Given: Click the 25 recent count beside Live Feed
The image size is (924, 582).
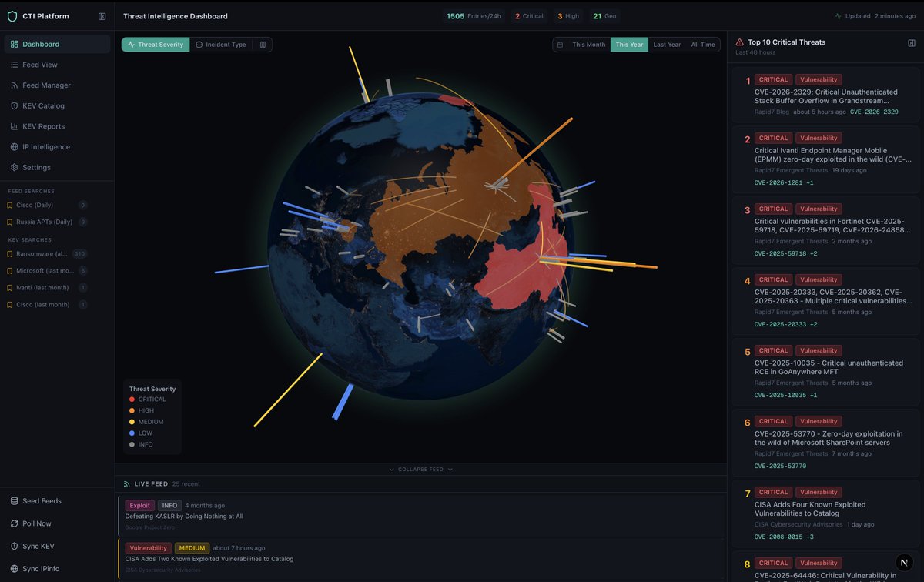Looking at the screenshot, I should click(186, 484).
